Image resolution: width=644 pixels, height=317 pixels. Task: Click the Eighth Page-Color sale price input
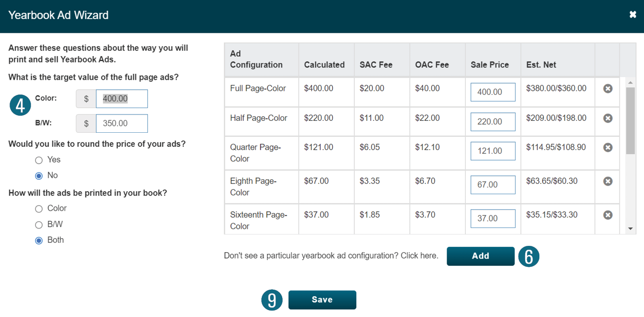point(493,185)
